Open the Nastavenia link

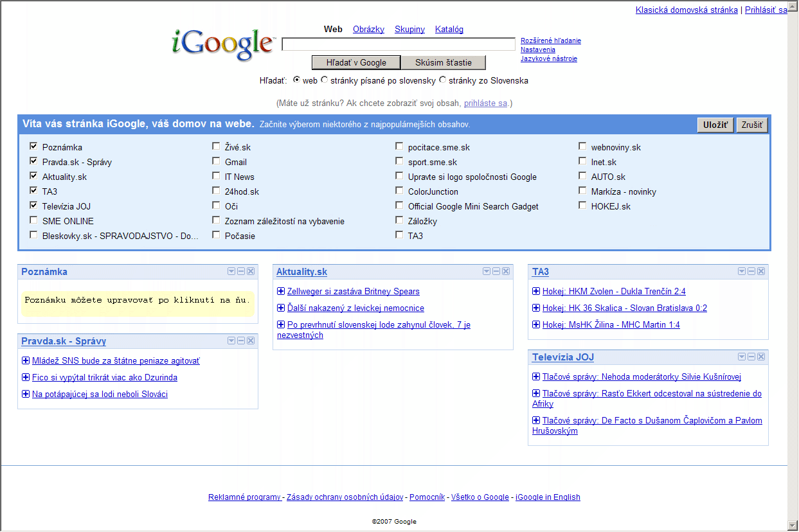[538, 49]
